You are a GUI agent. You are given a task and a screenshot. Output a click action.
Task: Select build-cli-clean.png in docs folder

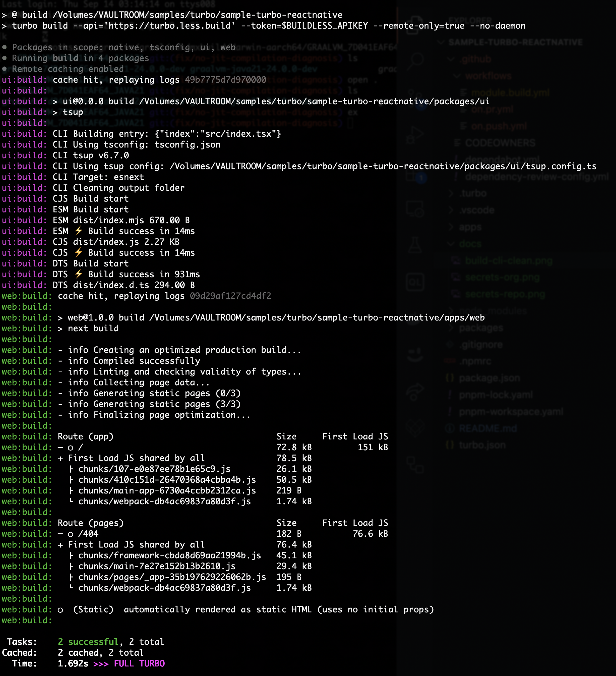[509, 260]
